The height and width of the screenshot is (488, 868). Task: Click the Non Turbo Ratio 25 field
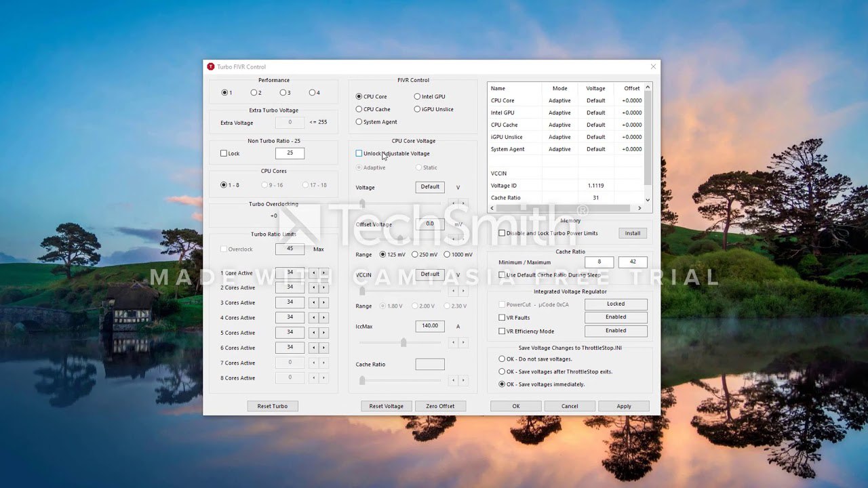290,153
